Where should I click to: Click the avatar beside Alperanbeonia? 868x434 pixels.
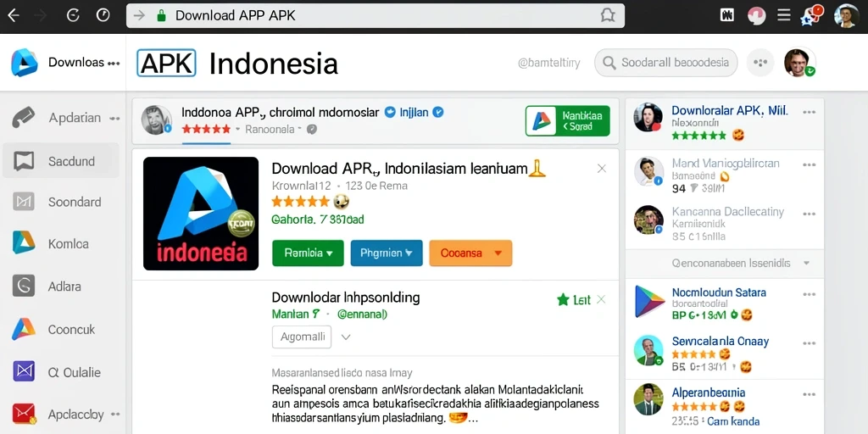[x=648, y=398]
